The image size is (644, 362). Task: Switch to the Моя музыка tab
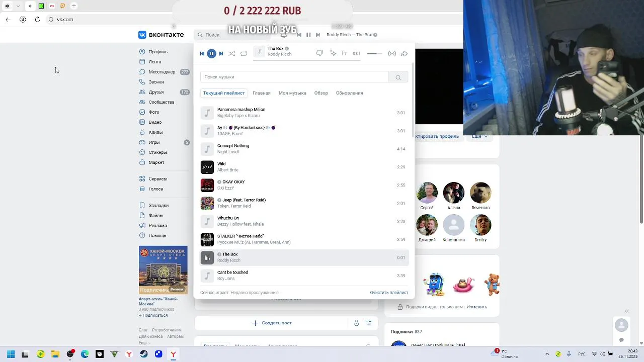pos(292,93)
